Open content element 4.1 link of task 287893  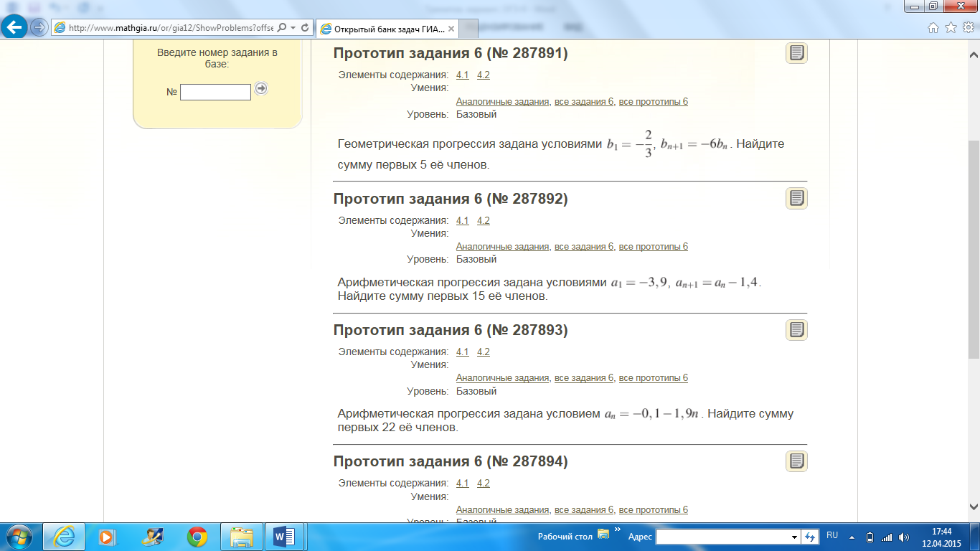click(x=463, y=352)
